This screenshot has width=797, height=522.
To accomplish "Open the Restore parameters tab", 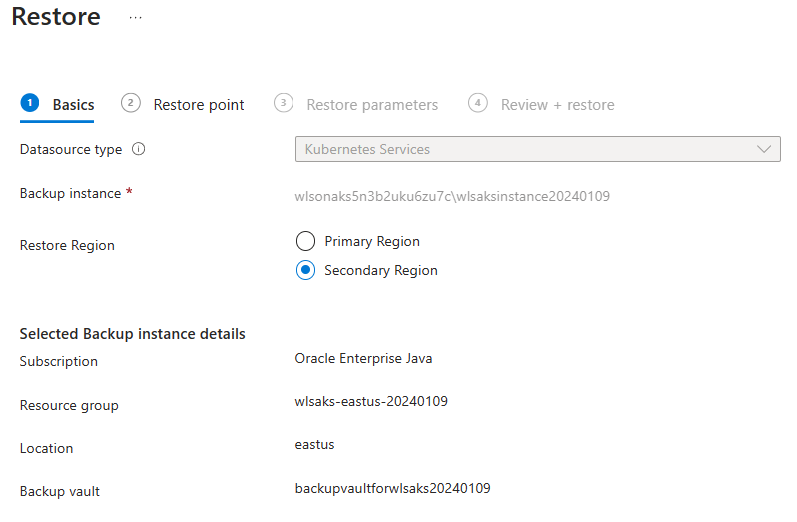I will click(372, 105).
